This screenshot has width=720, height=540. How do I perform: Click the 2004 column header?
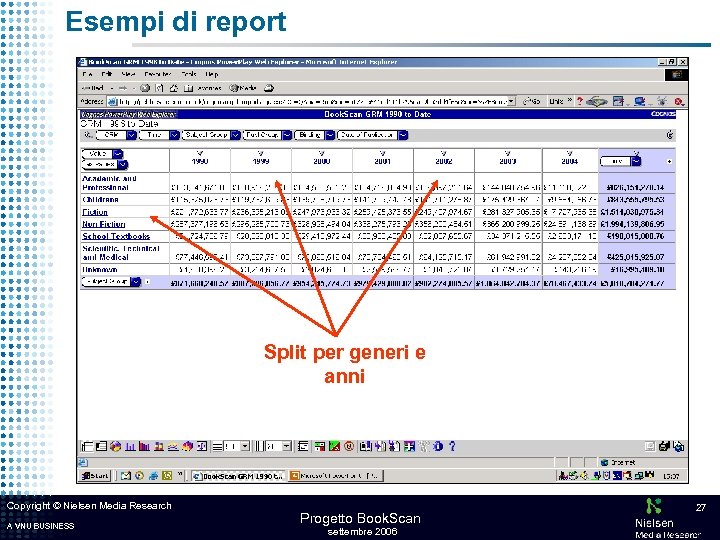tap(569, 161)
